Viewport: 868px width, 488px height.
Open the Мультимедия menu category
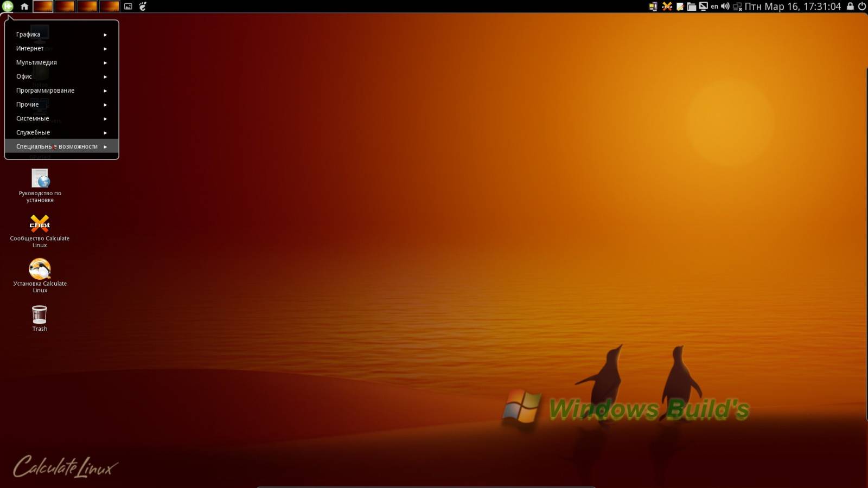click(x=61, y=62)
